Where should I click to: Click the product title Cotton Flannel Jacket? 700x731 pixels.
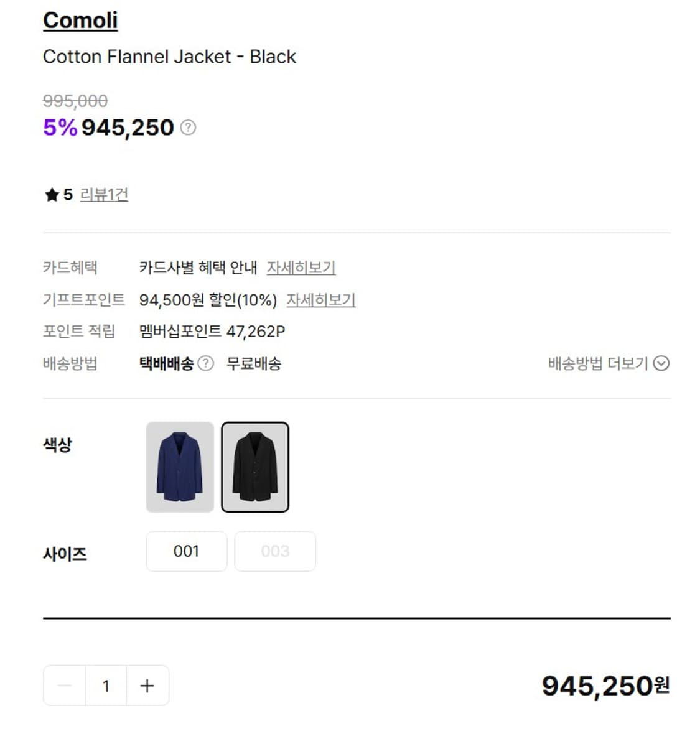pyautogui.click(x=169, y=57)
